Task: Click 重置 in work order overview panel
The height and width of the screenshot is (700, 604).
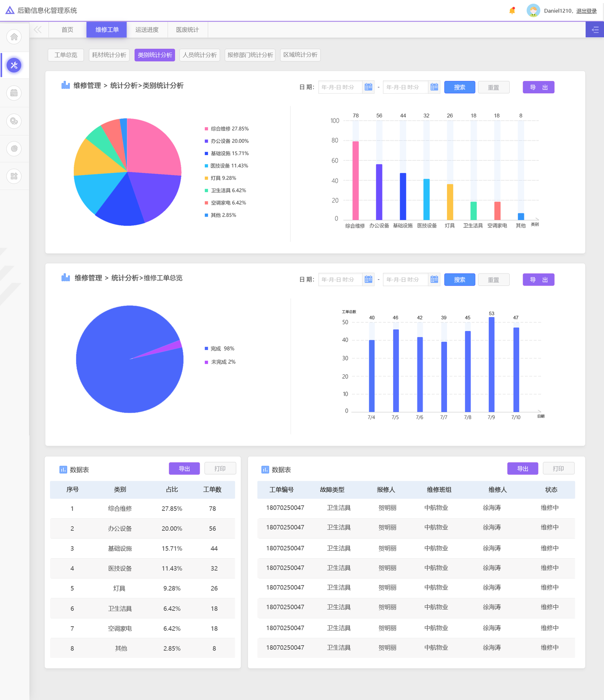Action: click(x=493, y=279)
